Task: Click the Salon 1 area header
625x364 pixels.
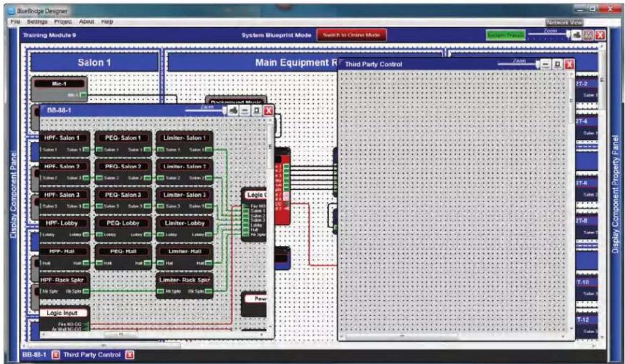Action: click(x=94, y=63)
